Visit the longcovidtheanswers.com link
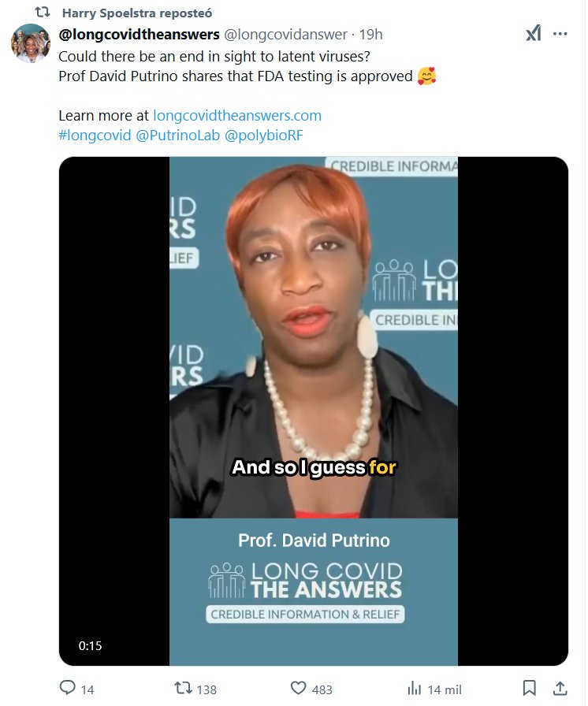This screenshot has width=588, height=706. click(x=237, y=116)
